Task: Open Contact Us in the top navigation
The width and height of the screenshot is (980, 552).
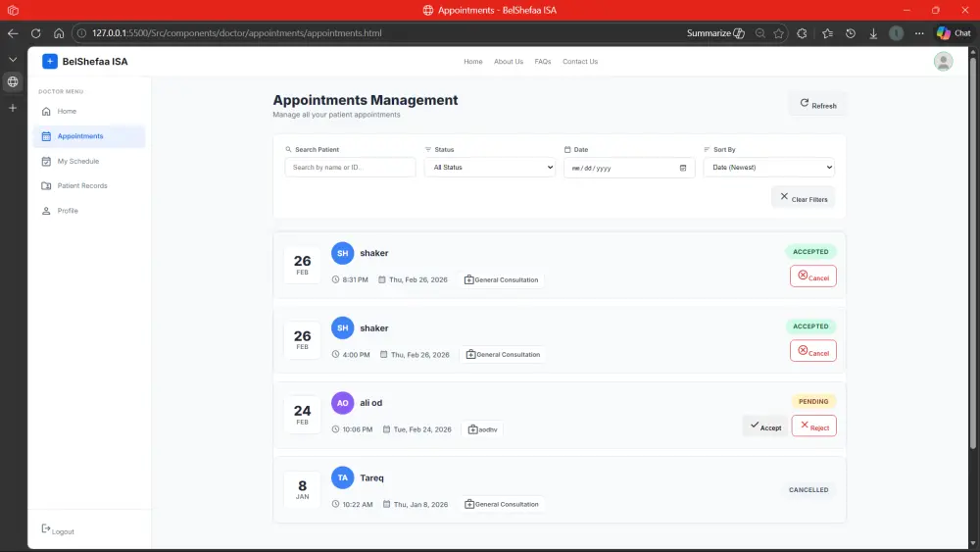Action: [x=580, y=61]
